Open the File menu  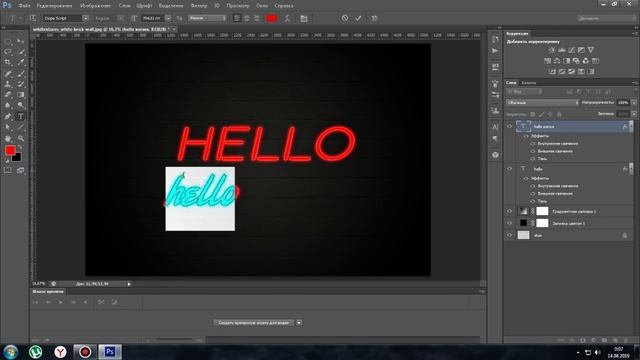(24, 6)
